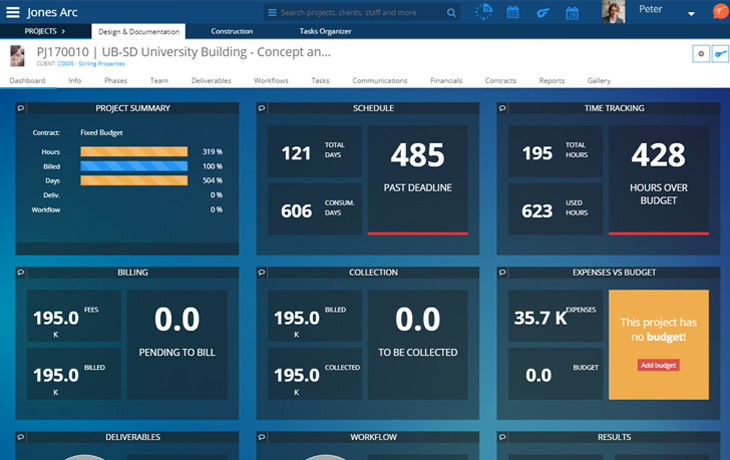This screenshot has height=460, width=730.
Task: Select the Dashboard project tab
Action: pyautogui.click(x=27, y=81)
